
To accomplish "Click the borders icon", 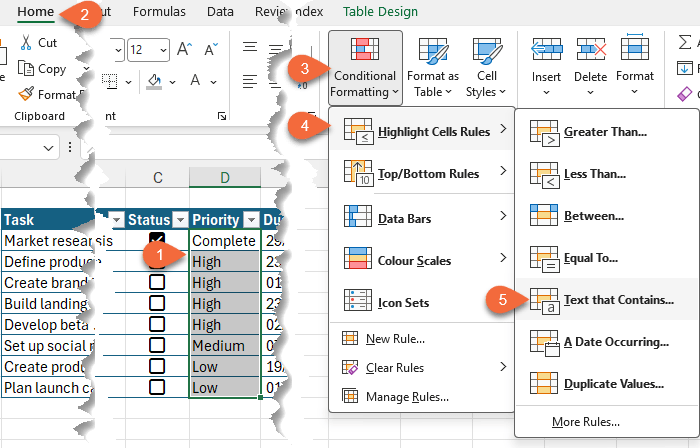I will pyautogui.click(x=109, y=81).
